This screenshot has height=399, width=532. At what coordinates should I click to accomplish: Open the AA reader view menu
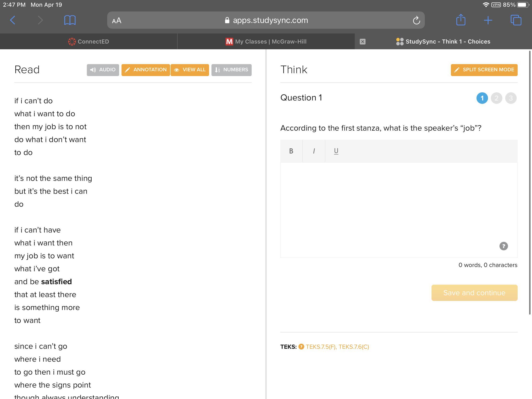coord(117,20)
